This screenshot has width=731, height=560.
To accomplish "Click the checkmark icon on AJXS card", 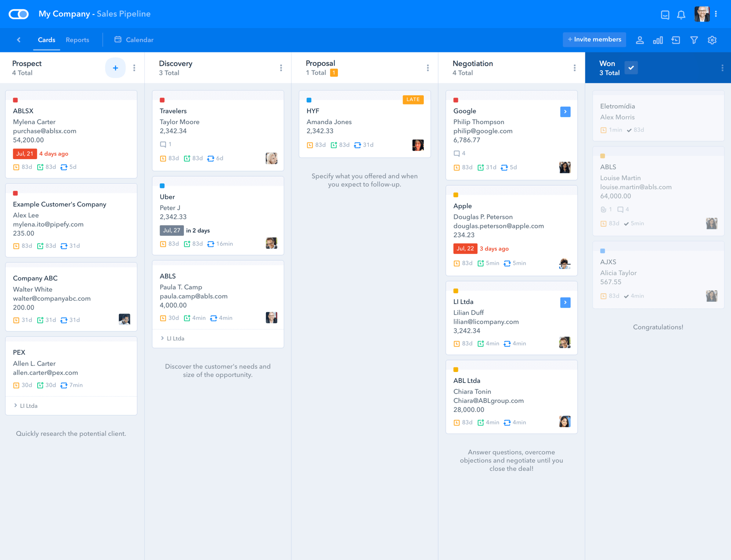I will [626, 296].
